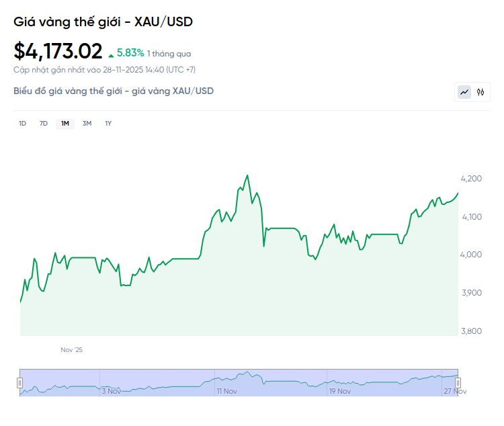Show the 1Y price history
This screenshot has width=504, height=426.
[108, 123]
